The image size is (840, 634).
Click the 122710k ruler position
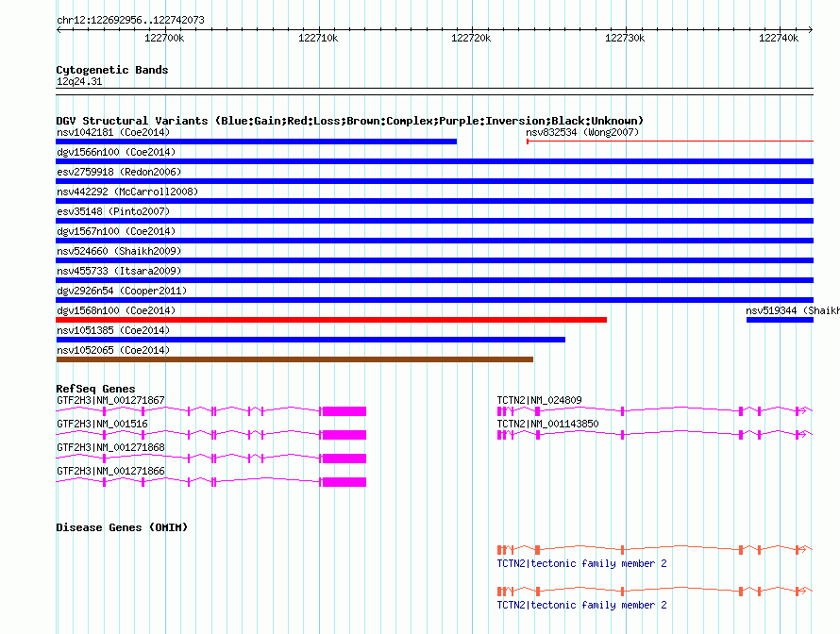318,38
